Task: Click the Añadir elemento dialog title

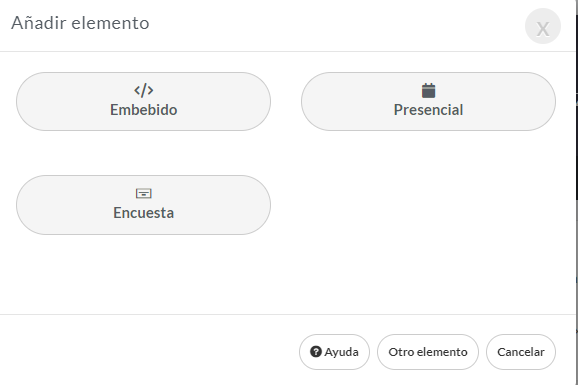Action: click(x=80, y=23)
